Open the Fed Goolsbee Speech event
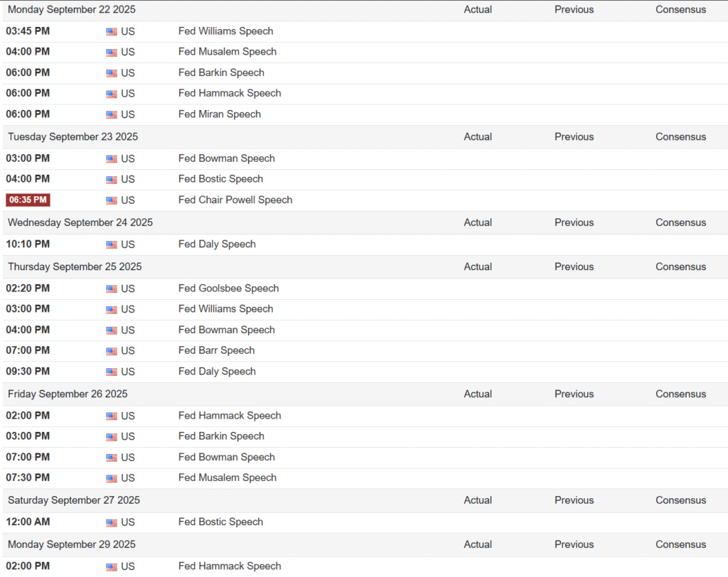 [x=228, y=288]
